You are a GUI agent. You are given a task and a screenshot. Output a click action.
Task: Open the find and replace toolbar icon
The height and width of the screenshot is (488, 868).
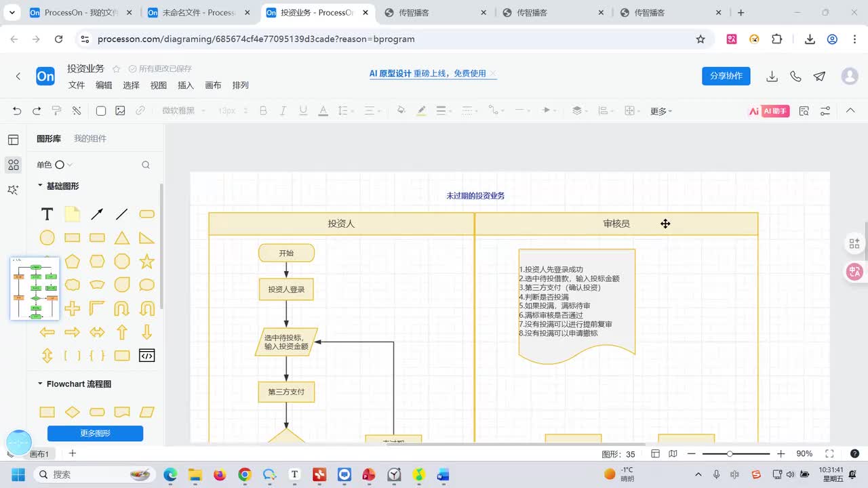coord(804,110)
